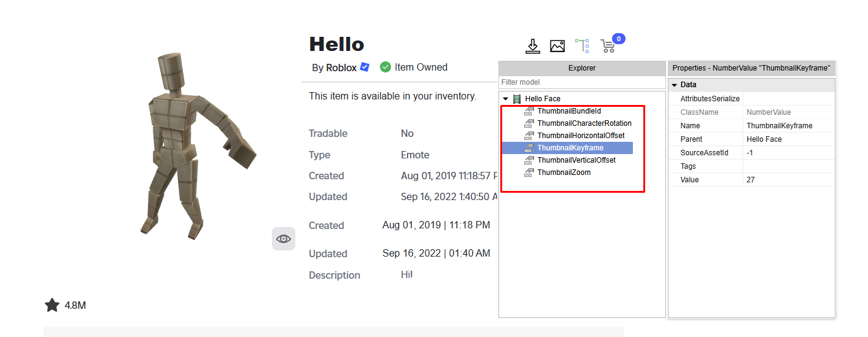This screenshot has width=868, height=337.
Task: Click the verified badge next to Roblox
Action: coord(365,67)
